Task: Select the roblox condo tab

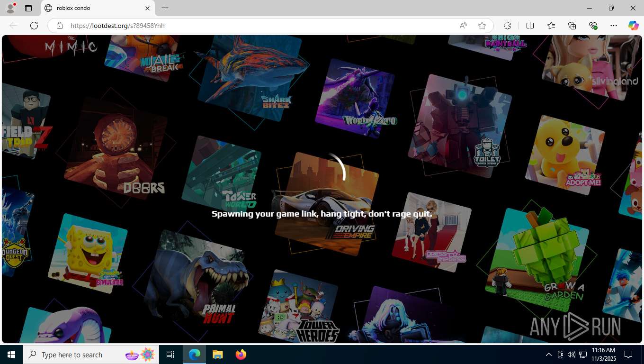Action: click(x=98, y=8)
